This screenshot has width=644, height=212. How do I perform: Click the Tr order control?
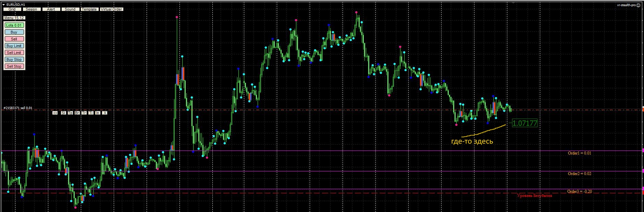click(84, 113)
